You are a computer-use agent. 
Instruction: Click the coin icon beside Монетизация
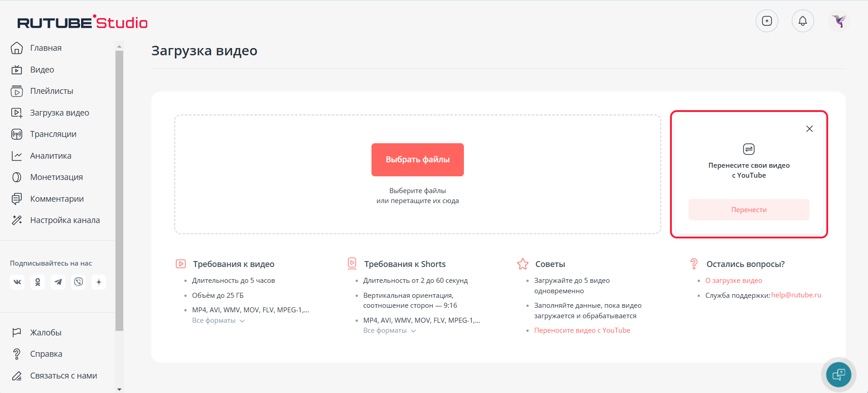[x=17, y=177]
